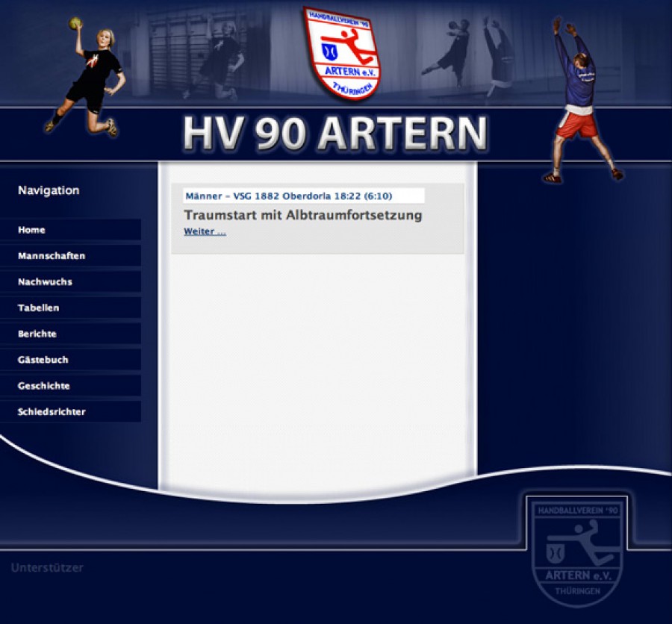Click the 'Unterstützer' footer text
672x624 pixels.
click(47, 568)
